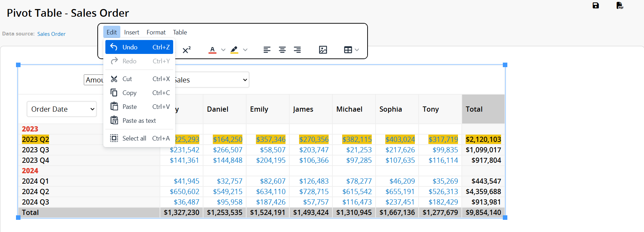Click the $4,359,688 total for 2024 Q2

[x=483, y=192]
